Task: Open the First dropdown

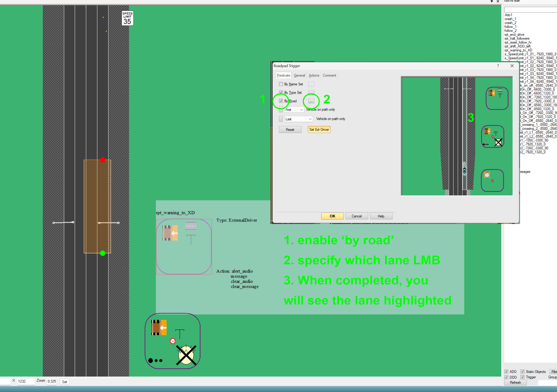Action: (294, 110)
